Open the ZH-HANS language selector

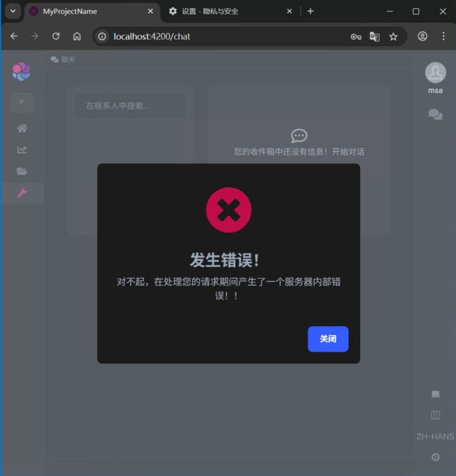pyautogui.click(x=436, y=436)
